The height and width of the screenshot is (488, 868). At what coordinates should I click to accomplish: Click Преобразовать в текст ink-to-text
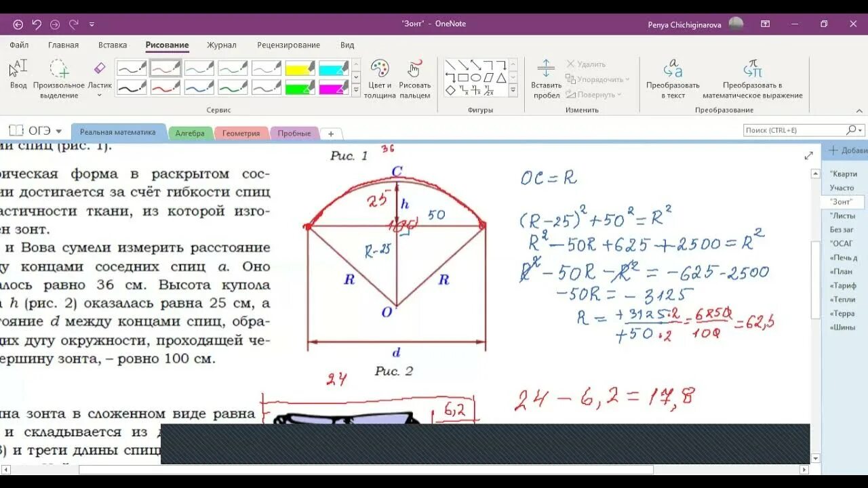[673, 79]
